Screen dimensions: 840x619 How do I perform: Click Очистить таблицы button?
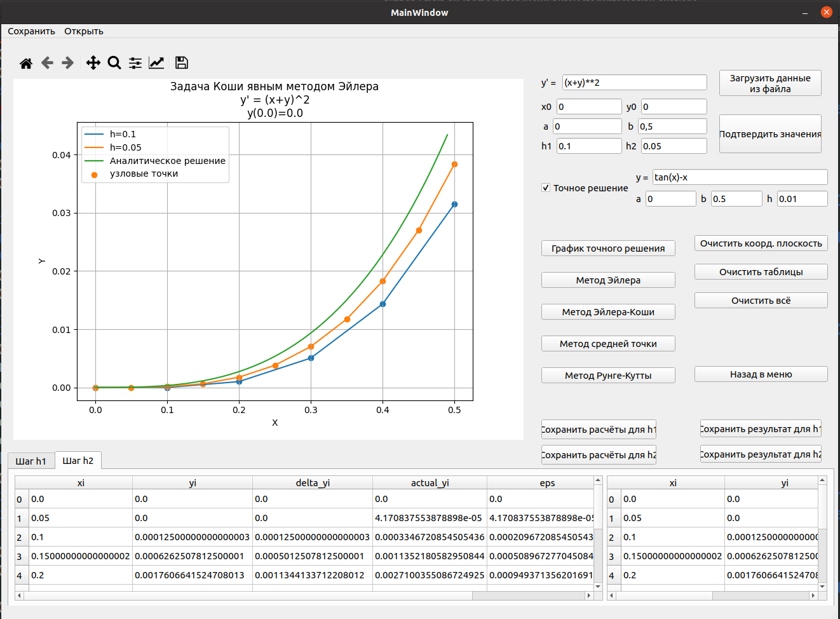pyautogui.click(x=761, y=272)
